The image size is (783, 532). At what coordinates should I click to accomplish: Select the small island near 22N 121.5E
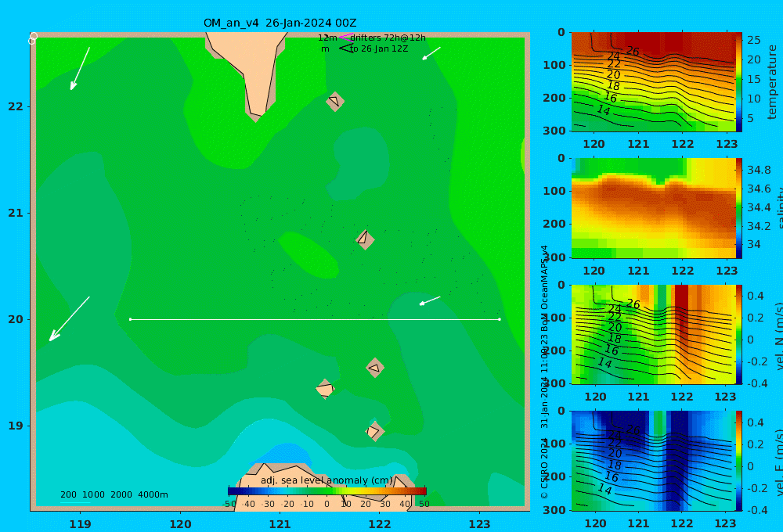[x=335, y=101]
